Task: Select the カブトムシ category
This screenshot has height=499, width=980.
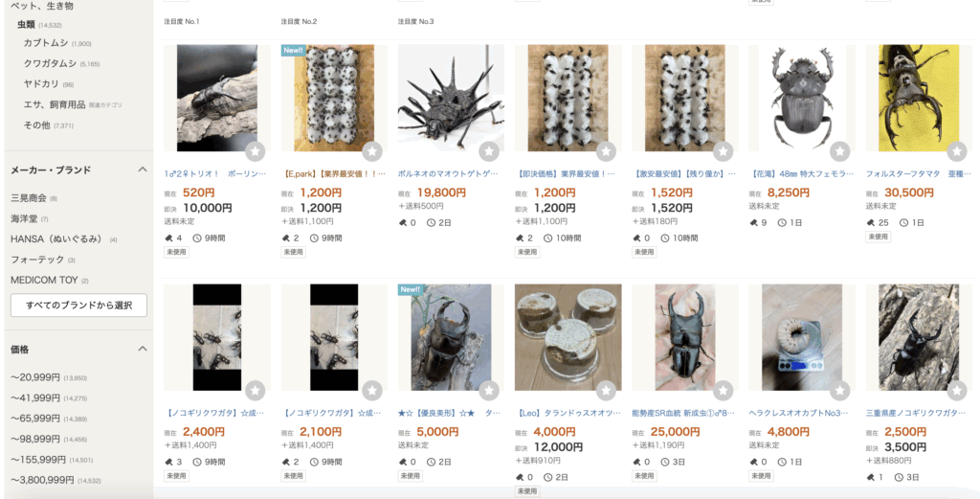Action: click(x=46, y=43)
